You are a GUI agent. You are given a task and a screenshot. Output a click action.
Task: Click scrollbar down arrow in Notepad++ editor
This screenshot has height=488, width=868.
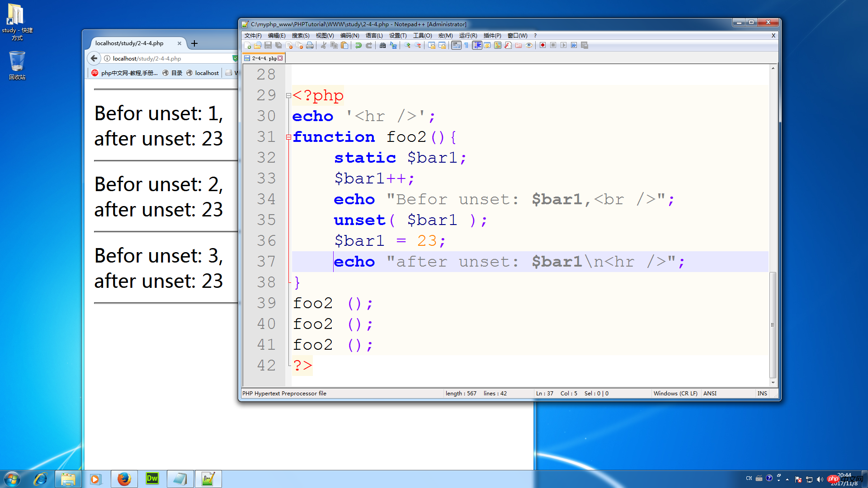773,383
